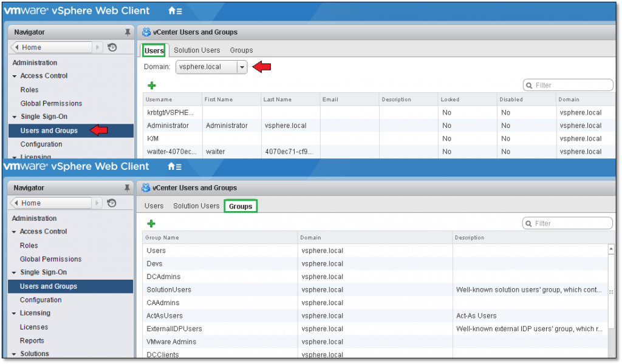Open Global Permissions in the Groups-view Navigator
The width and height of the screenshot is (622, 364).
point(51,259)
